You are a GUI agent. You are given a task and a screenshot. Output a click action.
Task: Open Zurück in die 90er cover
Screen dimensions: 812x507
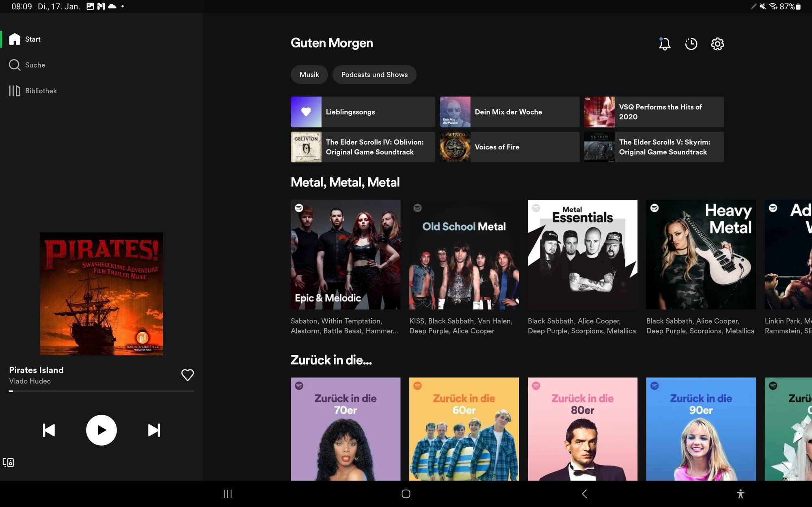701,429
